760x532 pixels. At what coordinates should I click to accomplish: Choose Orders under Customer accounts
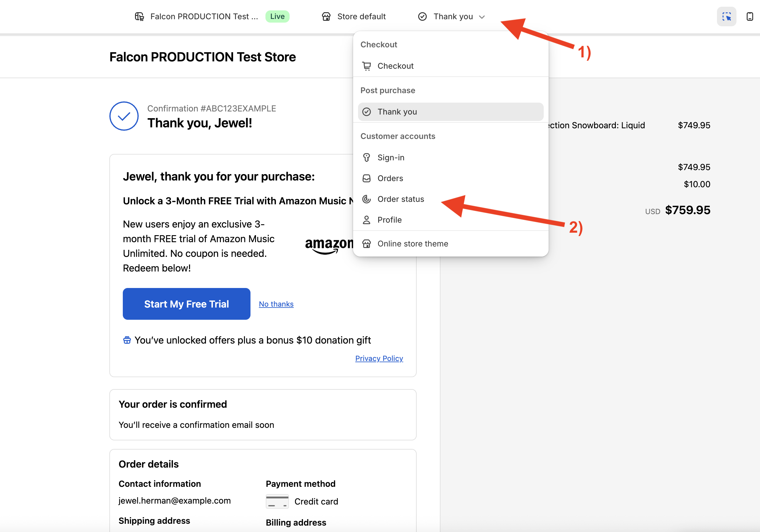pyautogui.click(x=451, y=178)
